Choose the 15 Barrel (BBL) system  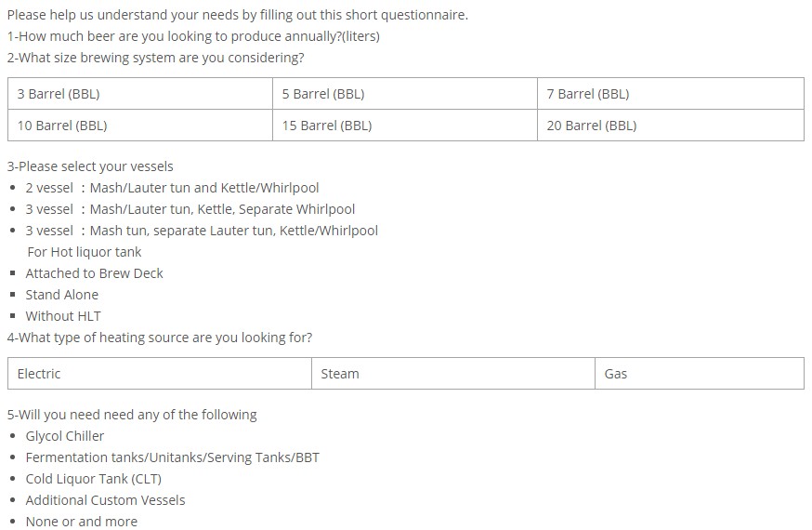(x=327, y=126)
